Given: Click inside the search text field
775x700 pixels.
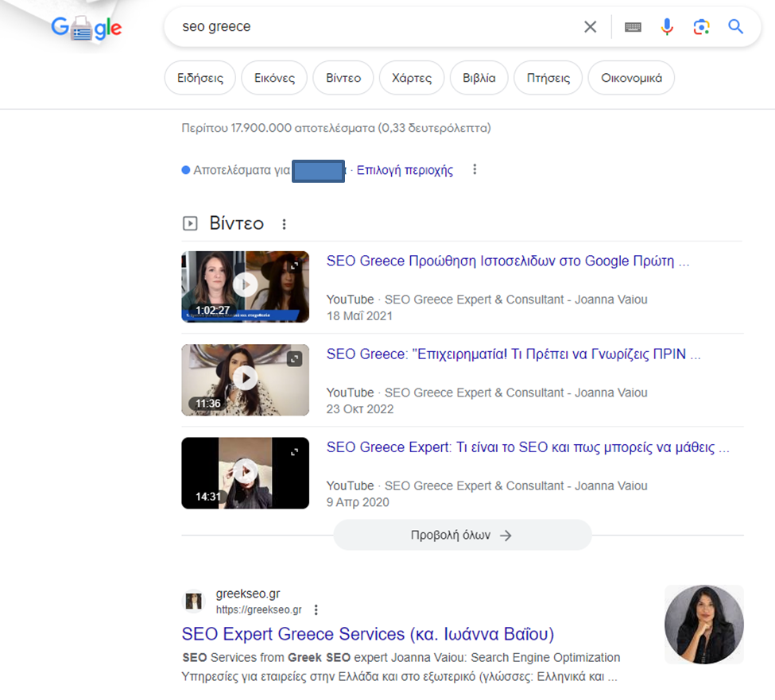Looking at the screenshot, I should 374,27.
